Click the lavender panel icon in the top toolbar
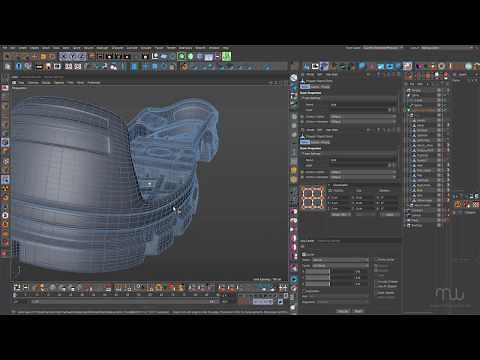Screen dimensions: 480x360 (209, 57)
